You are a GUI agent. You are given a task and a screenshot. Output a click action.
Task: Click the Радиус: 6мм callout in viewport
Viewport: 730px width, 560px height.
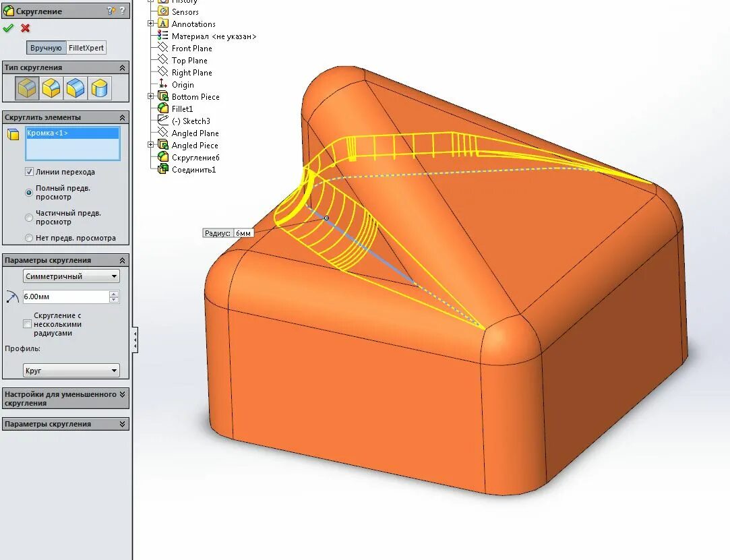point(228,233)
